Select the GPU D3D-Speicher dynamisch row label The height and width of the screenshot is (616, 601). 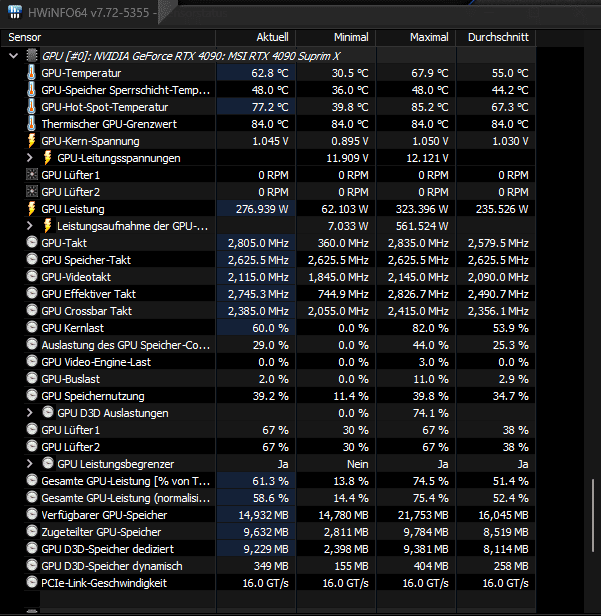(112, 566)
